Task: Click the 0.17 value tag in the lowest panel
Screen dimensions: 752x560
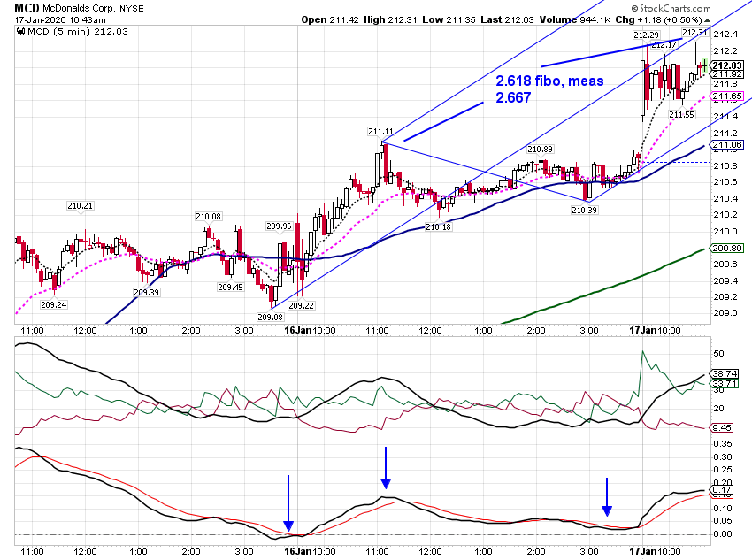Action: coord(722,489)
